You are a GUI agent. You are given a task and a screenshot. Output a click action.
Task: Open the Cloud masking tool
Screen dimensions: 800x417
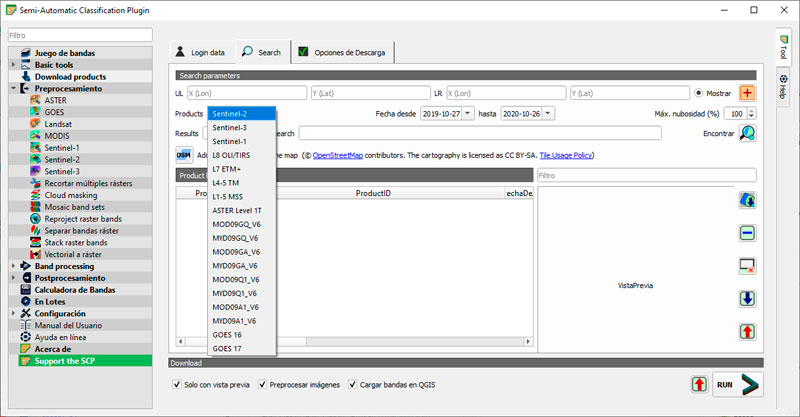(x=70, y=195)
